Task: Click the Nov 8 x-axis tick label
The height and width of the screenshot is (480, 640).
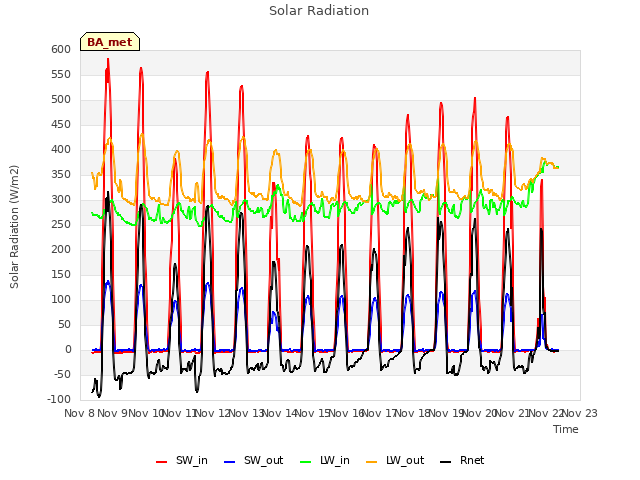Action: (x=80, y=413)
